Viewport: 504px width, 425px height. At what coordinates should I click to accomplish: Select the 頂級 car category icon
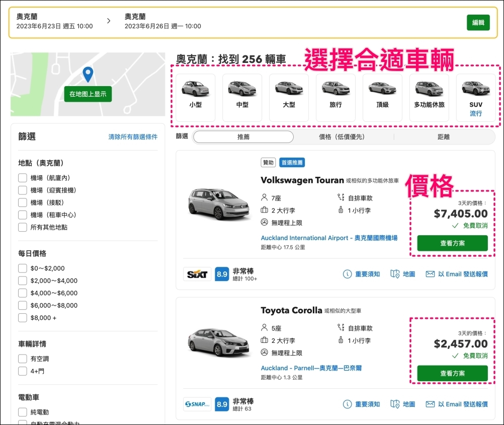[382, 88]
